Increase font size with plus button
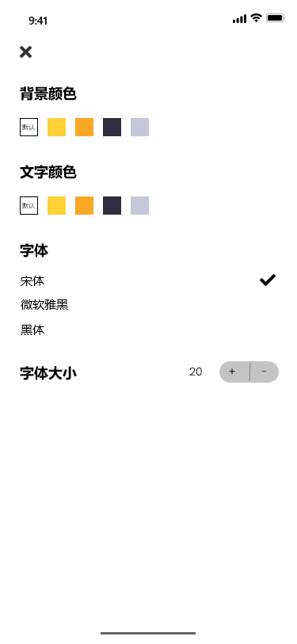The width and height of the screenshot is (297, 644). [x=234, y=372]
